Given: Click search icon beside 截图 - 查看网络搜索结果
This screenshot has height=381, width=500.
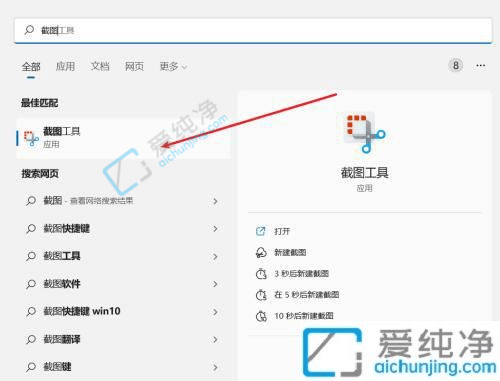Looking at the screenshot, I should coord(31,201).
